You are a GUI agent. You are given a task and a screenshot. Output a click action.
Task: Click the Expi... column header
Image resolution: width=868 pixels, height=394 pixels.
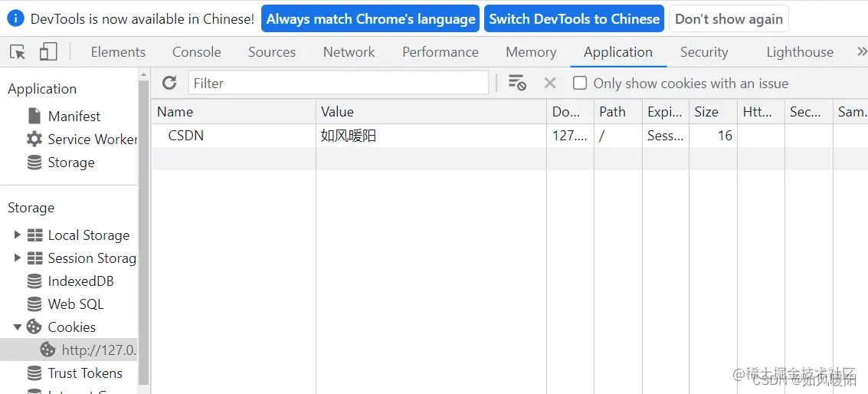click(666, 111)
